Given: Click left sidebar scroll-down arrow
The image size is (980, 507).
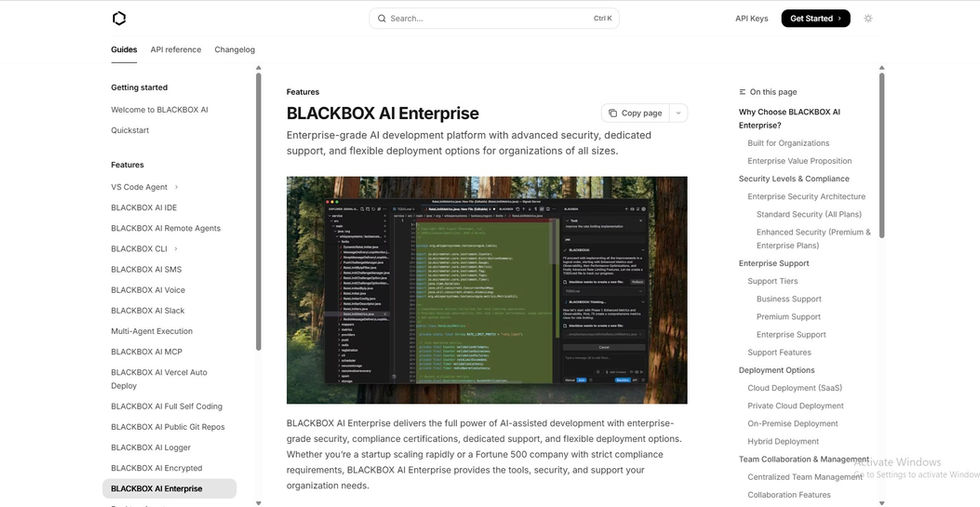Looking at the screenshot, I should click(258, 503).
